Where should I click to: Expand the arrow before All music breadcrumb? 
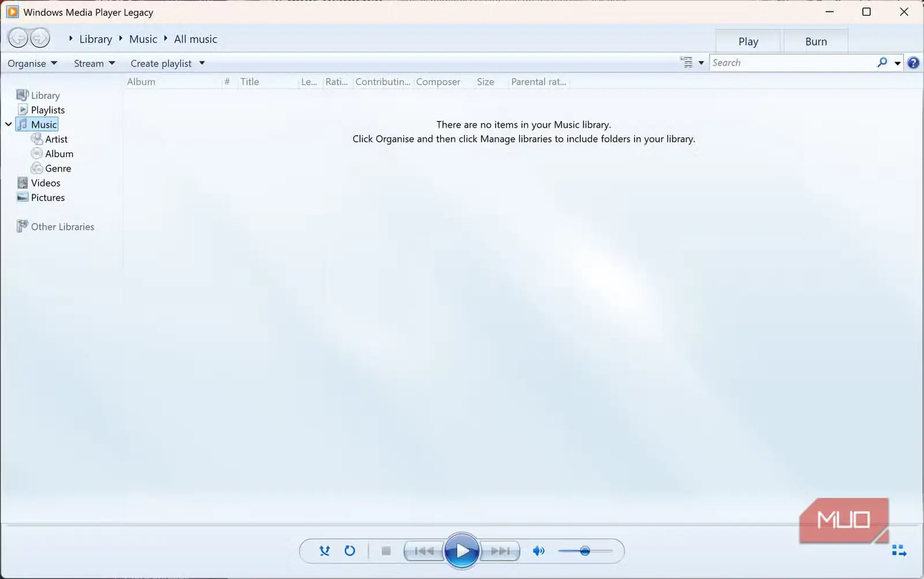point(166,39)
